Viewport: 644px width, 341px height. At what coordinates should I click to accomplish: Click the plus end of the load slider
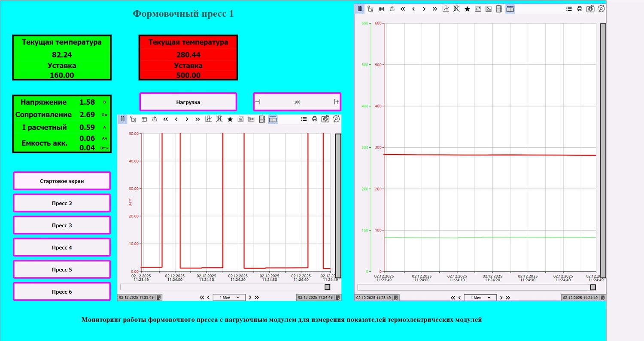coord(337,102)
